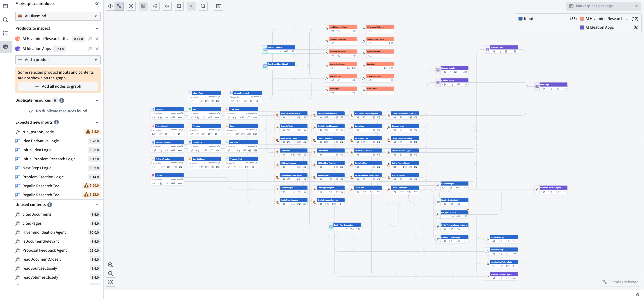Expand the bottom panel chevron

tap(637, 295)
